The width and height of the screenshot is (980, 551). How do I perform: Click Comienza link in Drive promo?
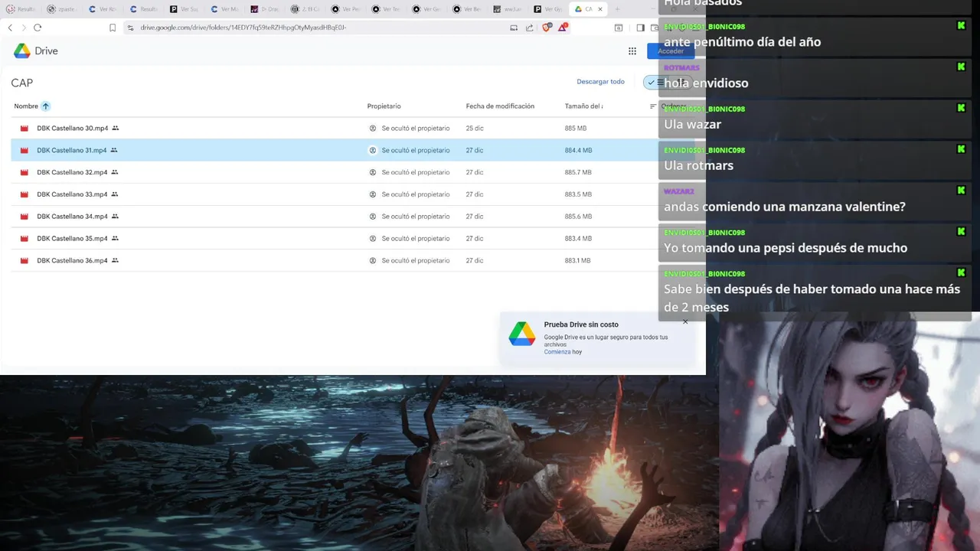pyautogui.click(x=557, y=352)
